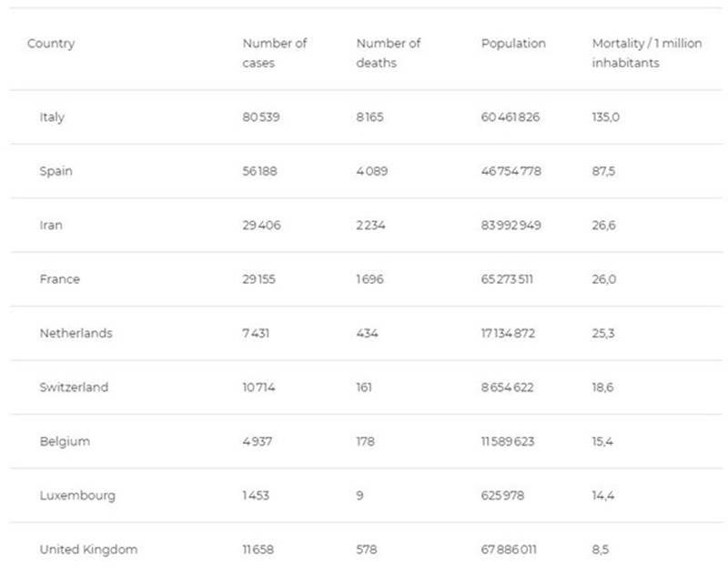Select the France row name
Screen dimensions: 728x576
[x=59, y=279]
